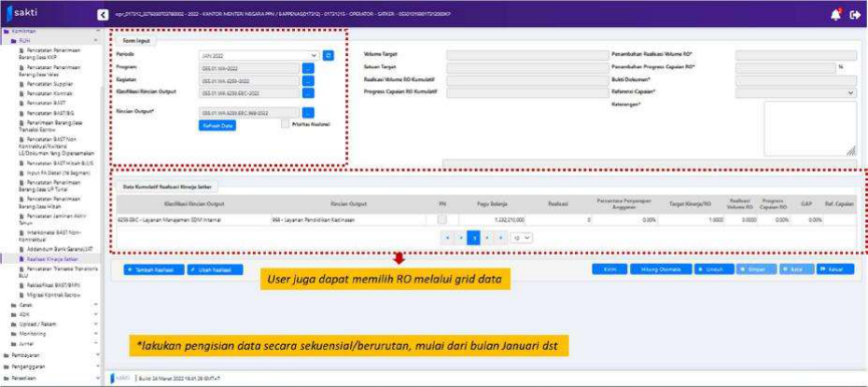Click the refresh icon beside Periode
The height and width of the screenshot is (387, 868).
328,56
